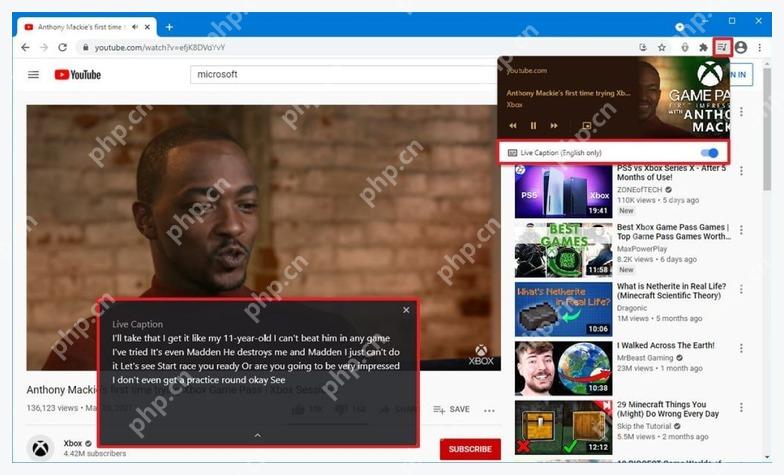Viewport: 784px width, 475px height.
Task: Skip to next track in media popup
Action: coord(554,126)
